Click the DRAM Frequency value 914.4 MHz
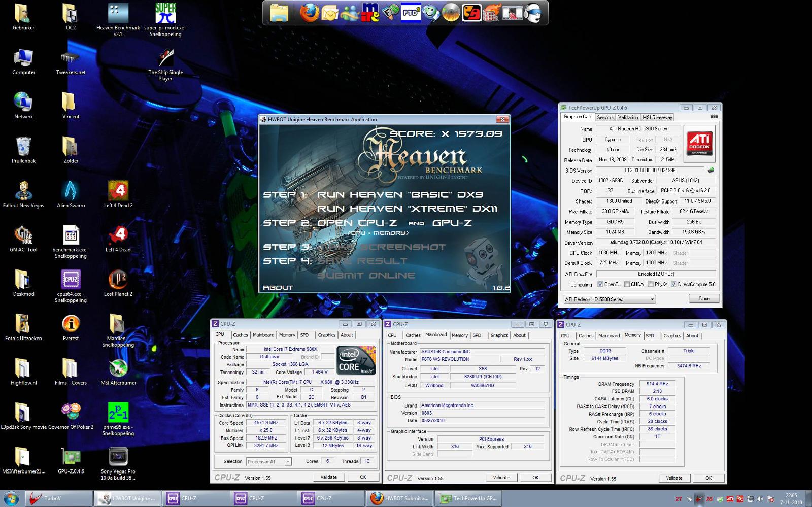The width and height of the screenshot is (812, 507). [657, 384]
